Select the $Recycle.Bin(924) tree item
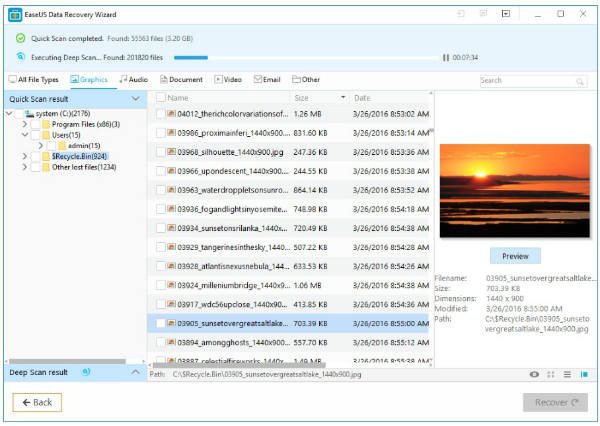The image size is (600, 426). pyautogui.click(x=80, y=156)
